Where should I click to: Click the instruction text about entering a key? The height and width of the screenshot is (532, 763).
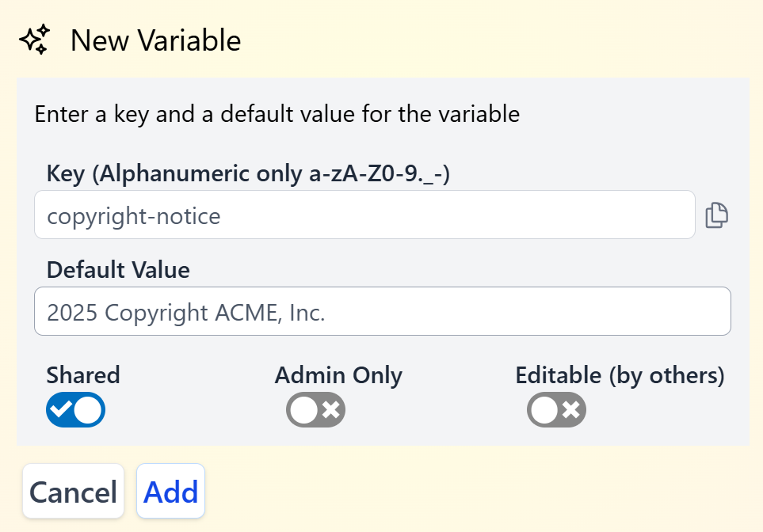tap(276, 114)
